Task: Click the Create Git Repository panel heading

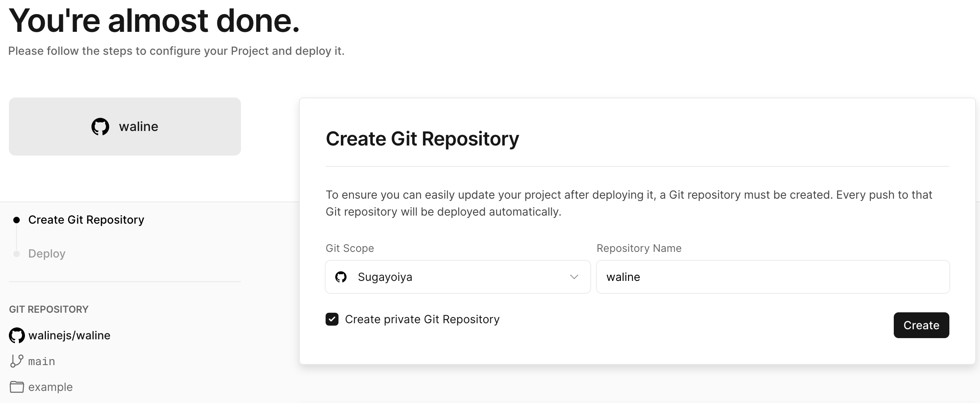Action: tap(422, 139)
